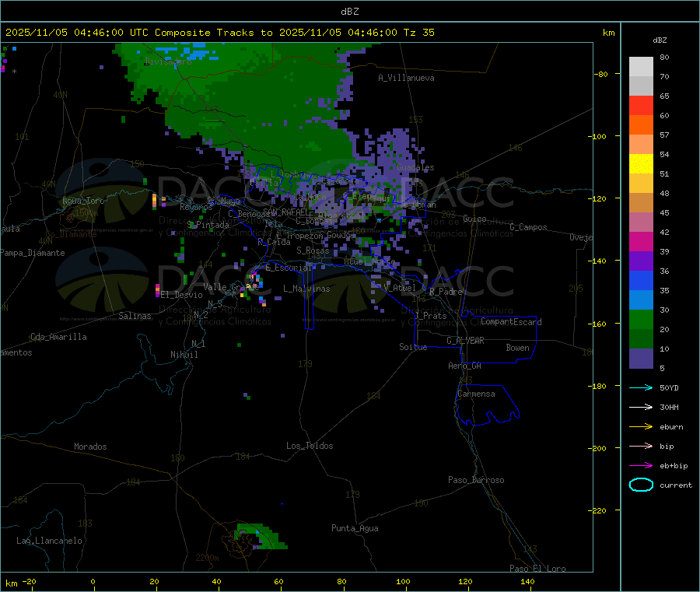Click the 'G_ALVEAR' location label
The width and height of the screenshot is (700, 592).
(x=465, y=341)
